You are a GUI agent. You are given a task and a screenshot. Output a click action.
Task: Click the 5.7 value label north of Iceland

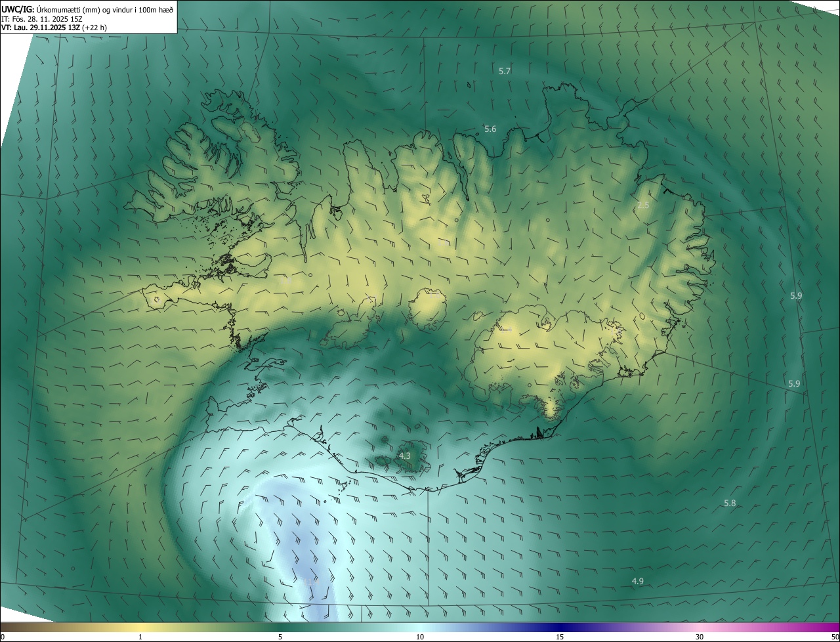pos(505,71)
